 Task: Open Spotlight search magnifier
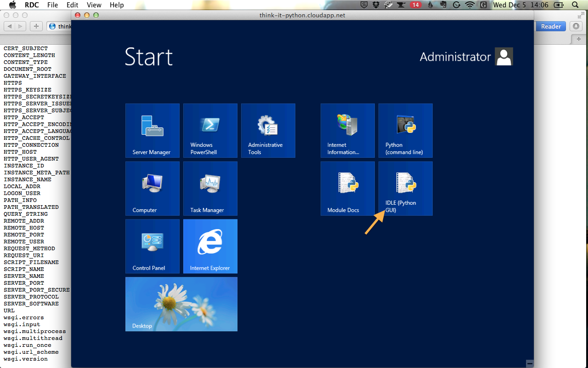(x=576, y=5)
